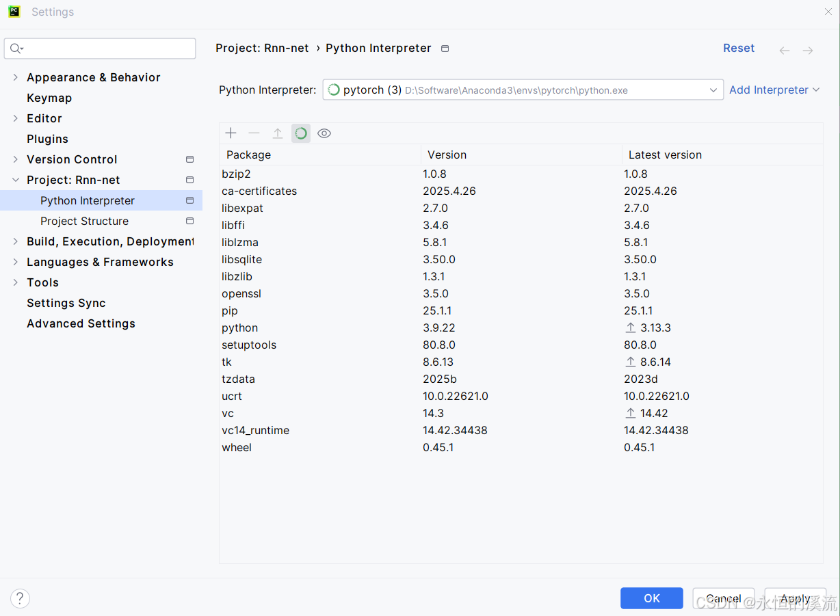Click the project-level icon in the Project: Rnn-net row

[x=189, y=180]
